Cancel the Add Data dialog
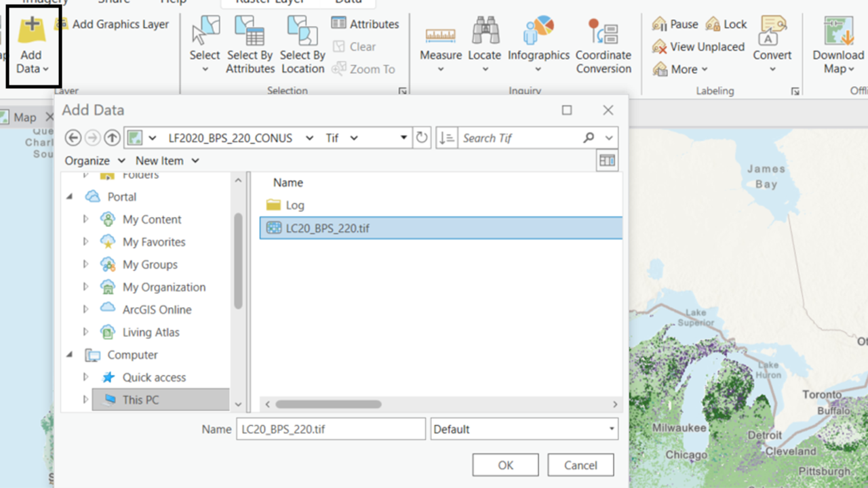The image size is (868, 488). pos(580,465)
